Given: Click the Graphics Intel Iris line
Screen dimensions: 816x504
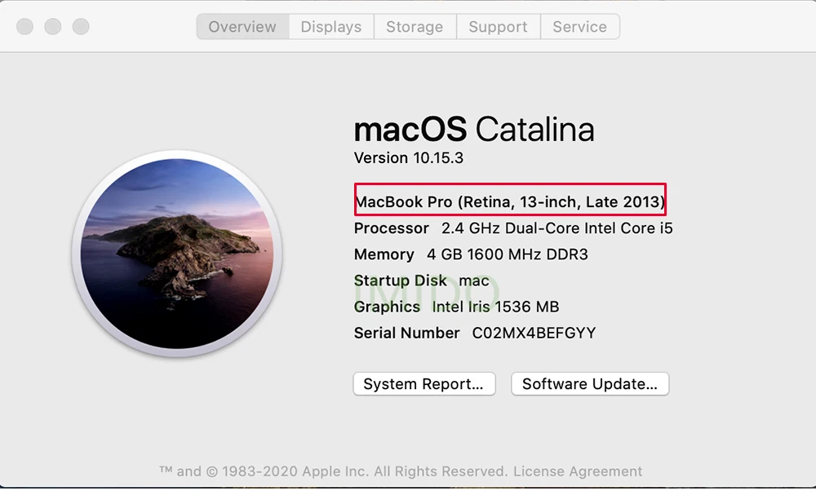Looking at the screenshot, I should (x=456, y=307).
